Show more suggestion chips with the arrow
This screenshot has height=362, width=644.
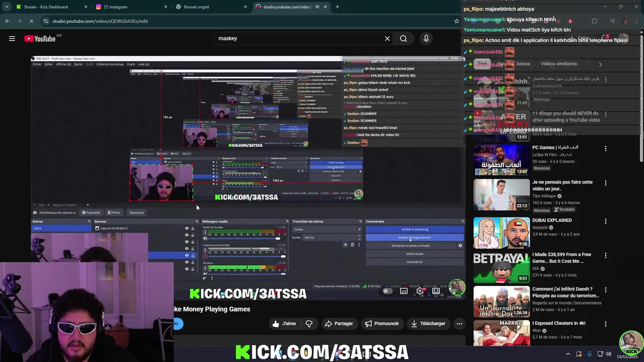[x=600, y=64]
